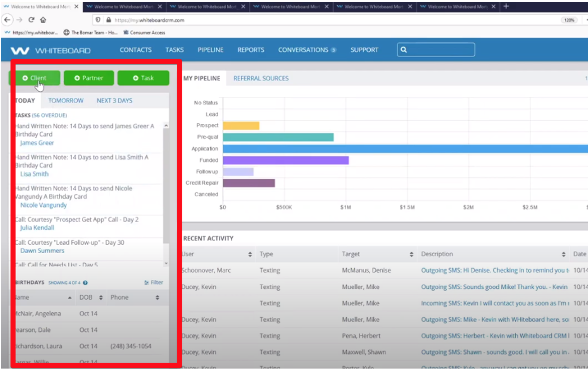This screenshot has height=369, width=588.
Task: Open the Birthdays Filter
Action: [x=154, y=282]
